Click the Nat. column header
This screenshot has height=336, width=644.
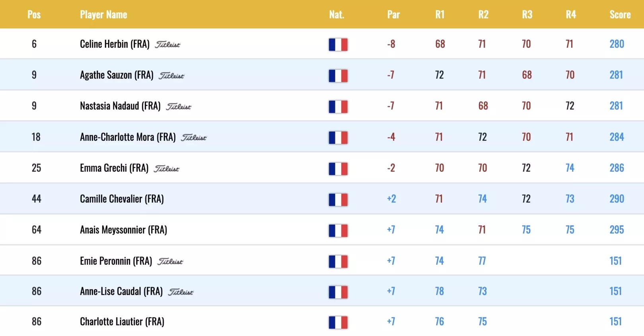pyautogui.click(x=337, y=15)
